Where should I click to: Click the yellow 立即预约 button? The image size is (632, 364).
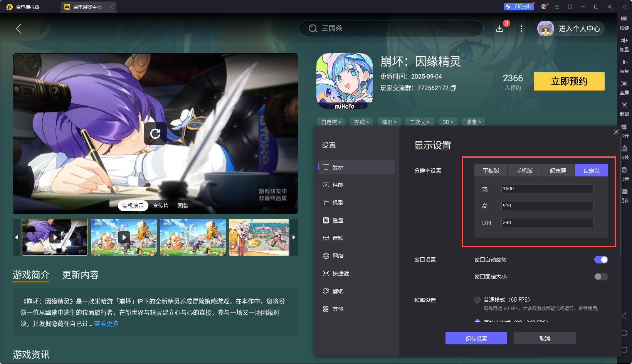click(569, 81)
